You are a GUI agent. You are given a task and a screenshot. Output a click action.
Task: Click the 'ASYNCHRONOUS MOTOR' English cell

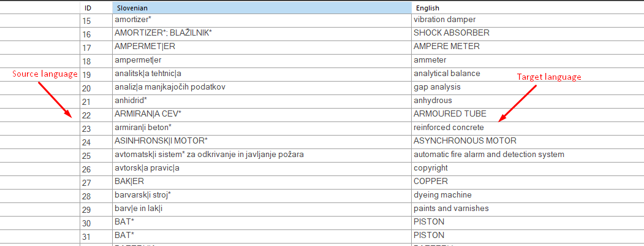click(x=464, y=141)
